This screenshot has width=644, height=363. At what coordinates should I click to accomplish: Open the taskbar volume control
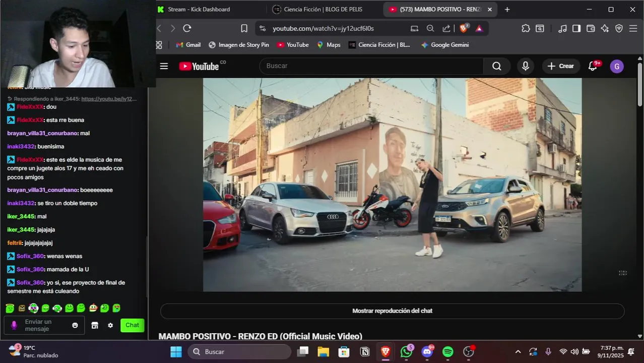[x=574, y=351]
